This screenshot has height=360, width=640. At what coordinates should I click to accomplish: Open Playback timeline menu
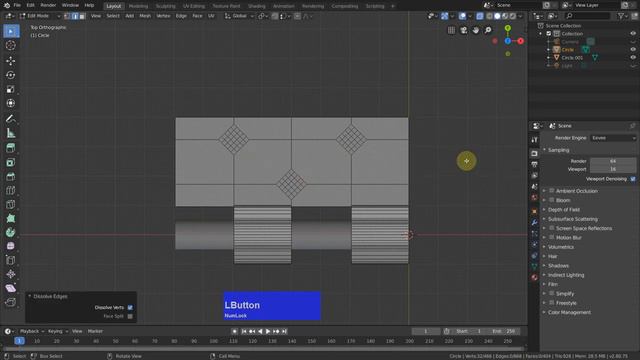pos(31,331)
